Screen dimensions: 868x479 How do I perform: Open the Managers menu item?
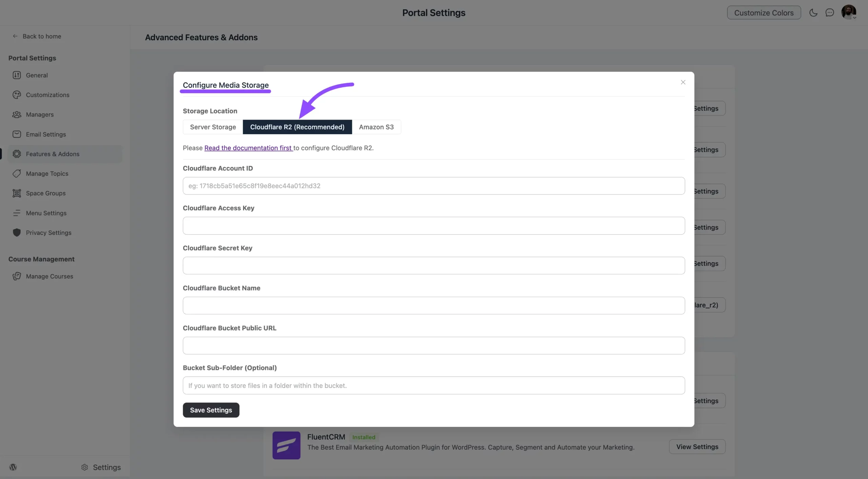pyautogui.click(x=65, y=114)
